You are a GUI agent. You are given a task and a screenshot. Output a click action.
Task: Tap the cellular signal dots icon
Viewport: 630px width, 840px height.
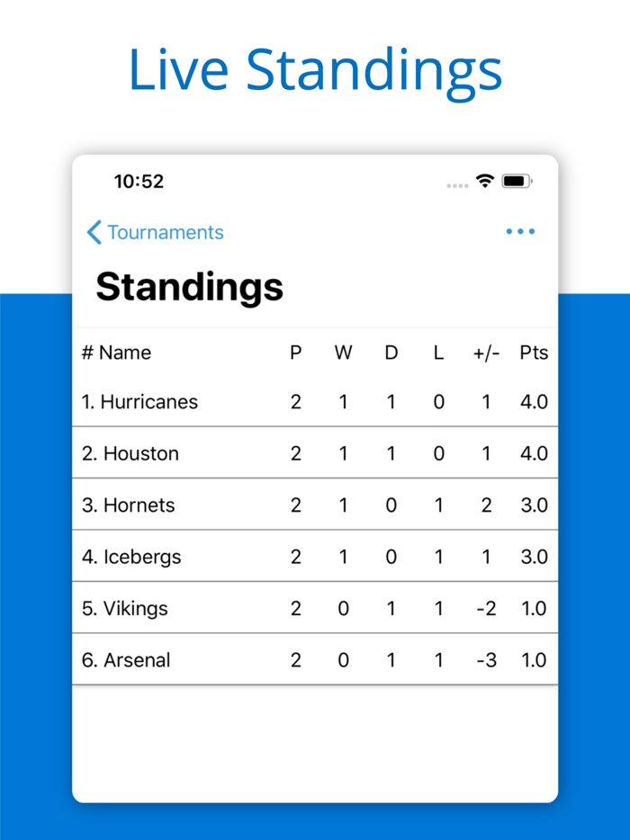457,183
